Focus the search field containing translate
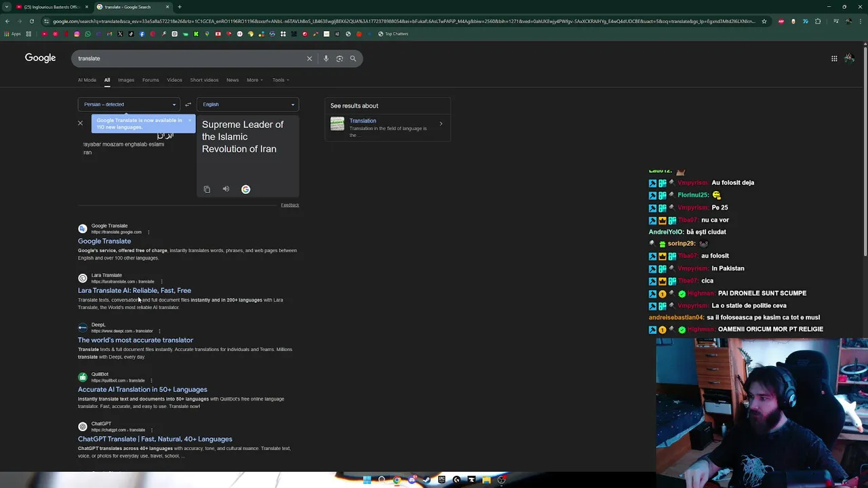Viewport: 868px width, 488px height. click(190, 58)
